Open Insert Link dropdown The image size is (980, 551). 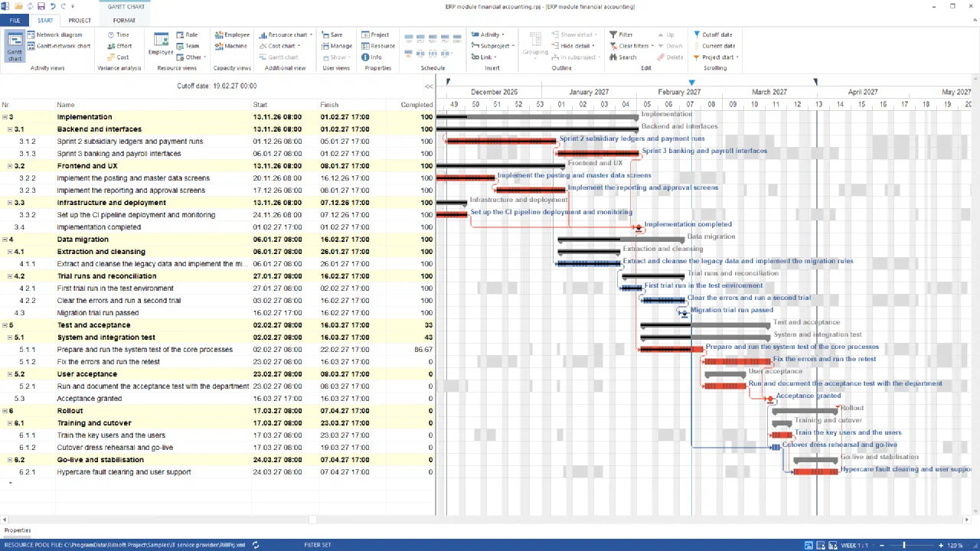[x=484, y=57]
